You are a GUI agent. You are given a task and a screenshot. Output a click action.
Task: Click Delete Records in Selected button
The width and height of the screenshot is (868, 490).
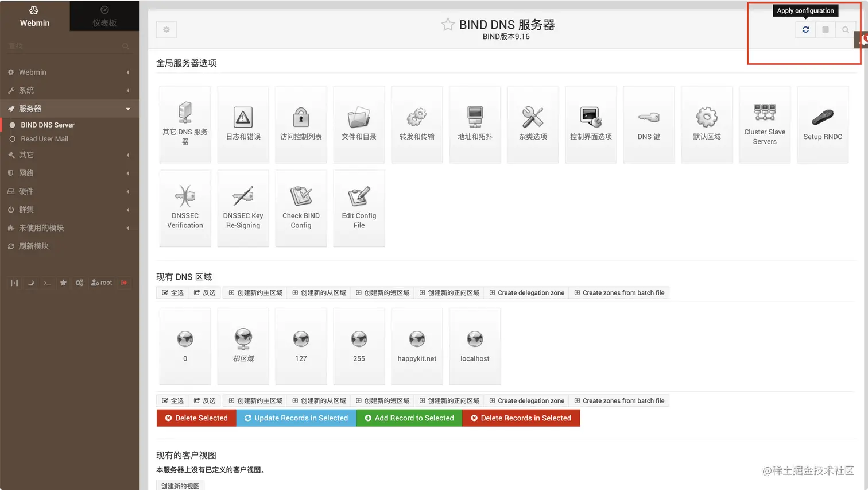(521, 418)
